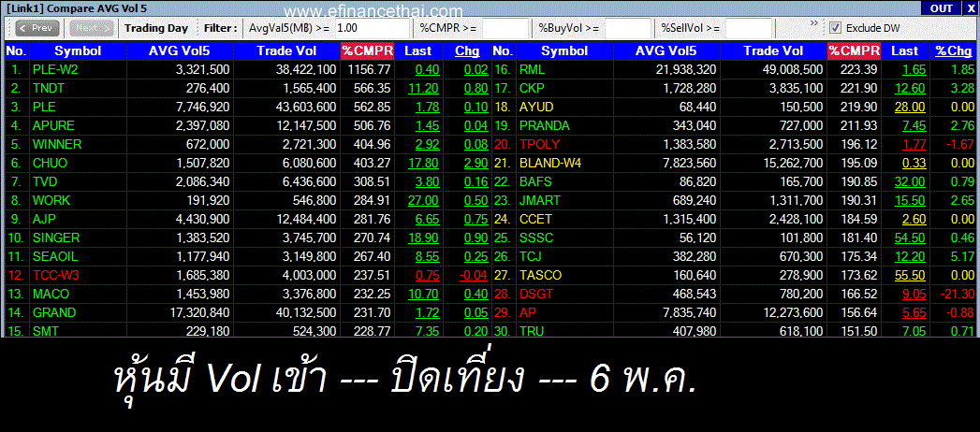980x432 pixels.
Task: Select symbol TNDT
Action: pyautogui.click(x=48, y=89)
